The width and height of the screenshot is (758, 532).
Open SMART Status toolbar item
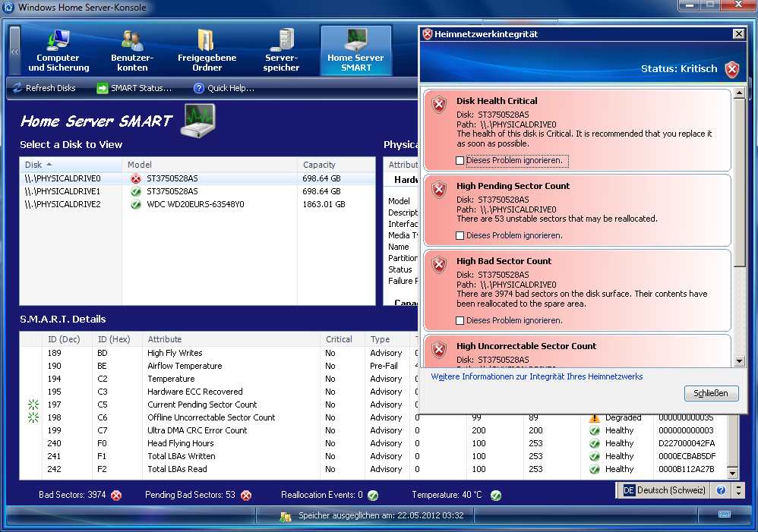click(134, 88)
